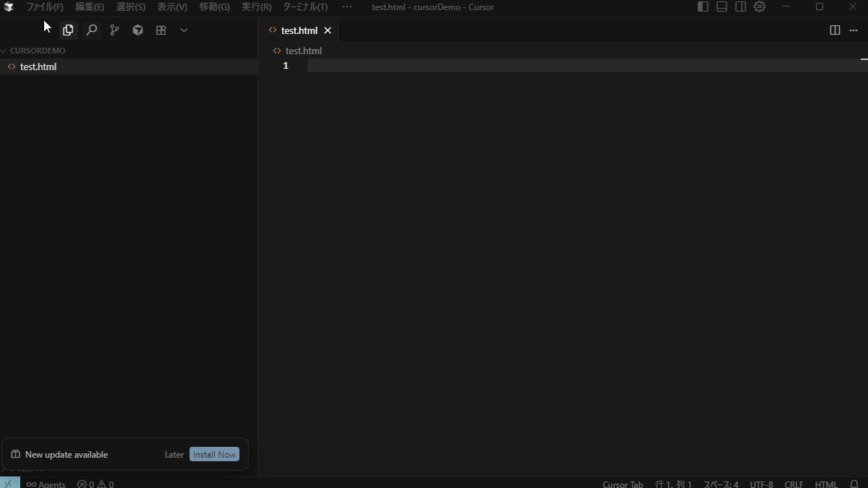This screenshot has width=868, height=488.
Task: Click line number 1 in gutter
Action: pyautogui.click(x=286, y=66)
